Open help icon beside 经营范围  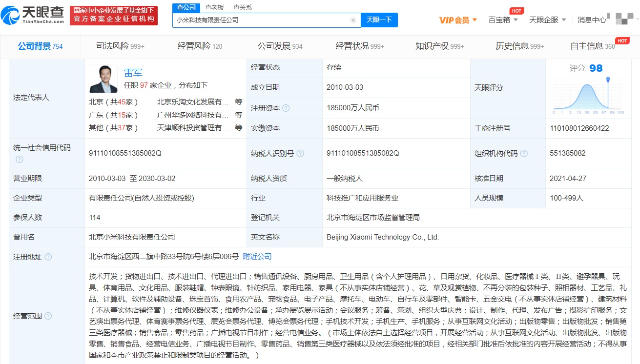[x=48, y=316]
